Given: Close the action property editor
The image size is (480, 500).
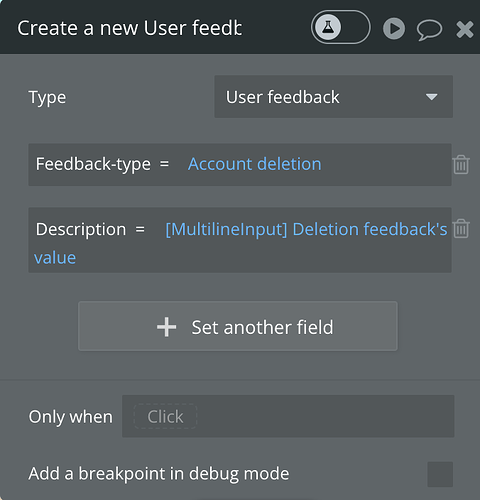Looking at the screenshot, I should [465, 29].
